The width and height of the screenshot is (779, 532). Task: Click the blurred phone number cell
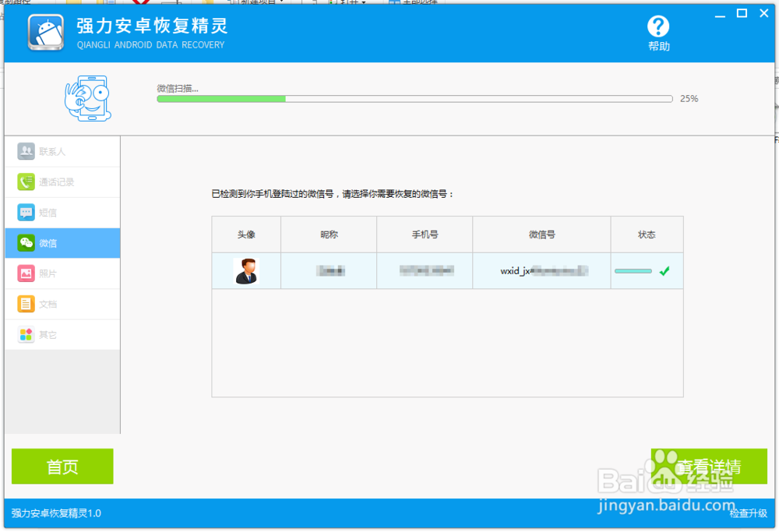(425, 271)
